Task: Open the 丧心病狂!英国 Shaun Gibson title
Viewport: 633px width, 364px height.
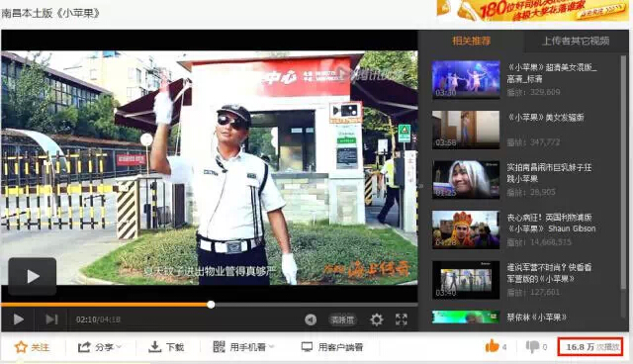Action: pyautogui.click(x=551, y=223)
